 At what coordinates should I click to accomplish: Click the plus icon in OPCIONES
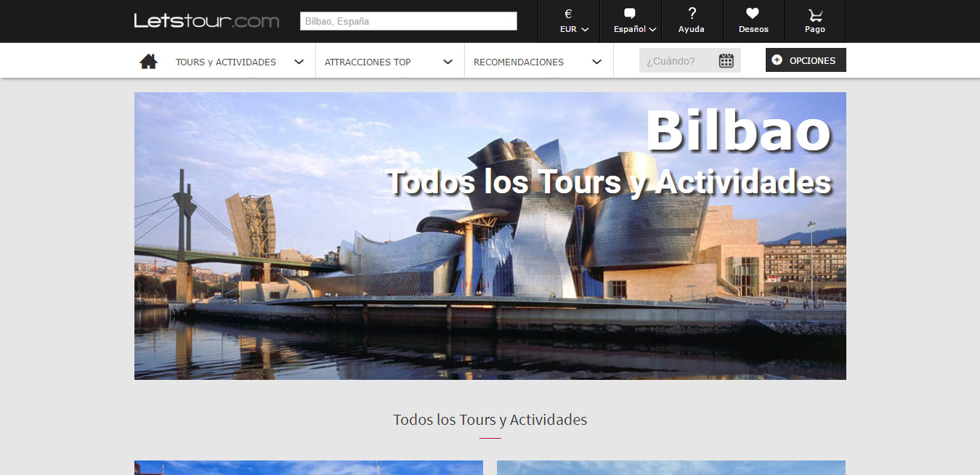pyautogui.click(x=777, y=60)
